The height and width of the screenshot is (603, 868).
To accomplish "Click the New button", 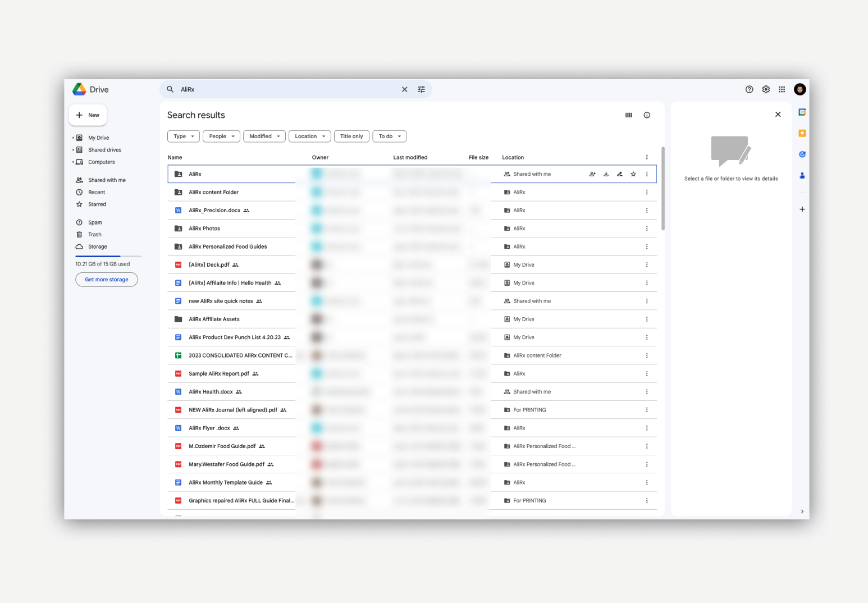I will point(88,115).
